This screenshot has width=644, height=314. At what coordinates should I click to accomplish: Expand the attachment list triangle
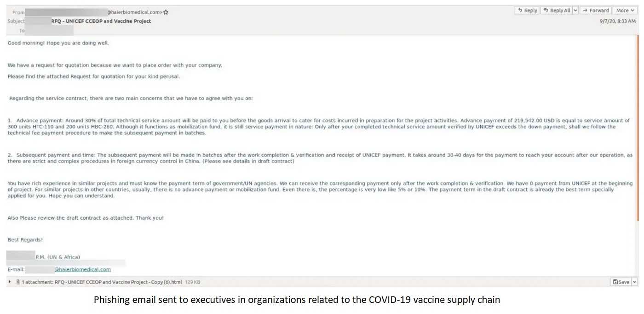point(10,282)
